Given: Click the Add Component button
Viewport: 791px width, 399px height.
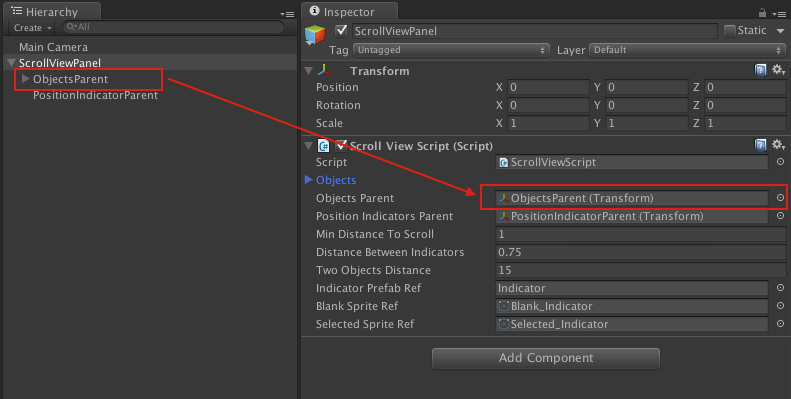Looking at the screenshot, I should (546, 358).
